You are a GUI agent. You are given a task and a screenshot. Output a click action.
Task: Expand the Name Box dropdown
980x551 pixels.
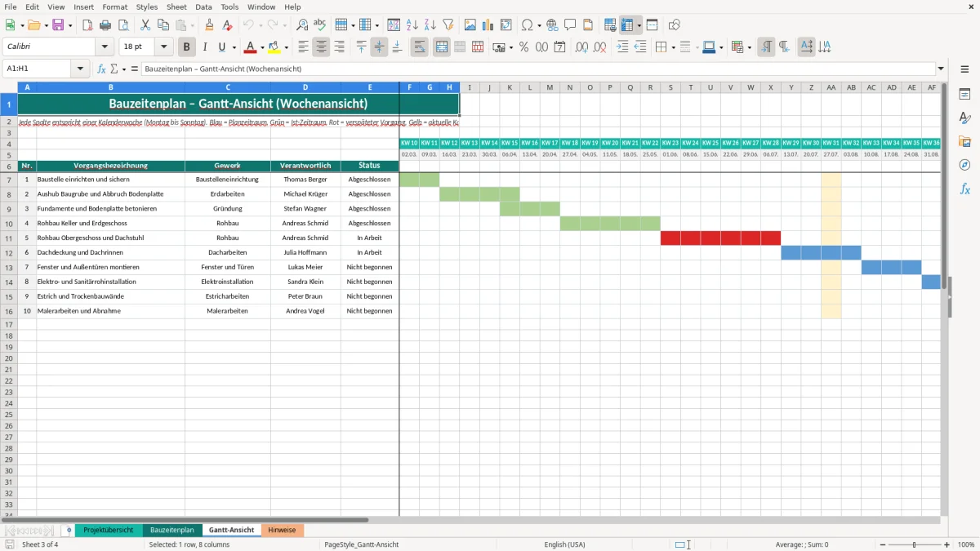tap(81, 69)
